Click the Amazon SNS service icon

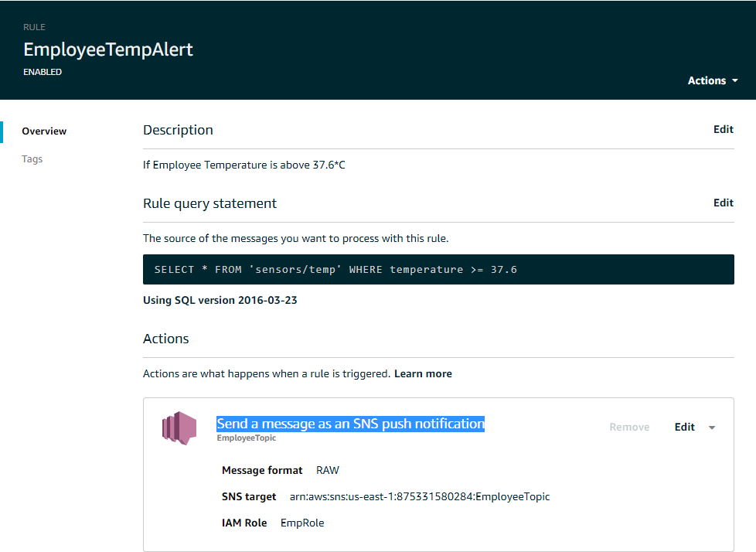click(179, 428)
